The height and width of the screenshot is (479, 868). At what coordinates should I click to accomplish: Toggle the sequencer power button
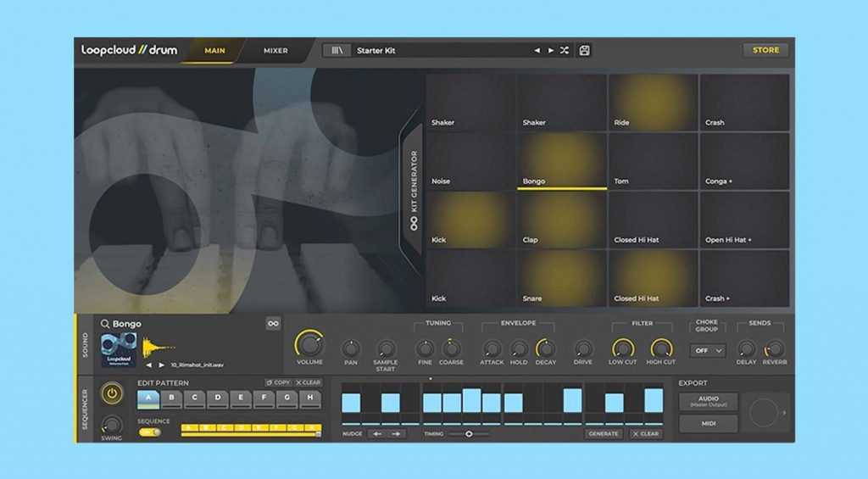(x=111, y=393)
